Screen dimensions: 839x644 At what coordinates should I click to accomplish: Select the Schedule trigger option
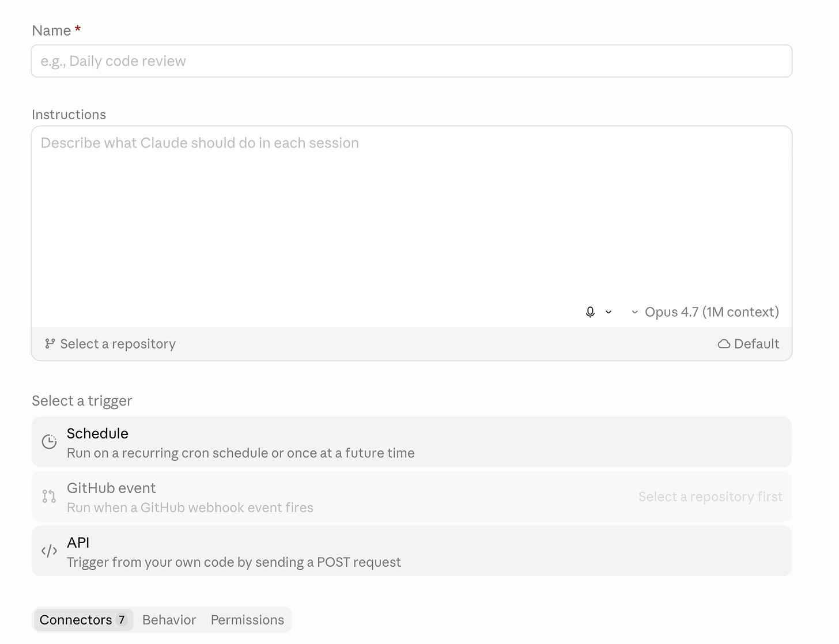411,442
